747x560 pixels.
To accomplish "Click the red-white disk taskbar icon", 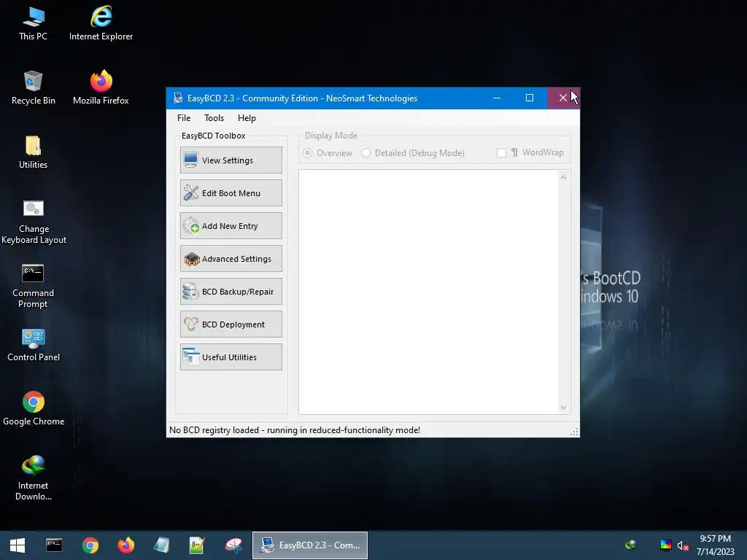I will 233,545.
